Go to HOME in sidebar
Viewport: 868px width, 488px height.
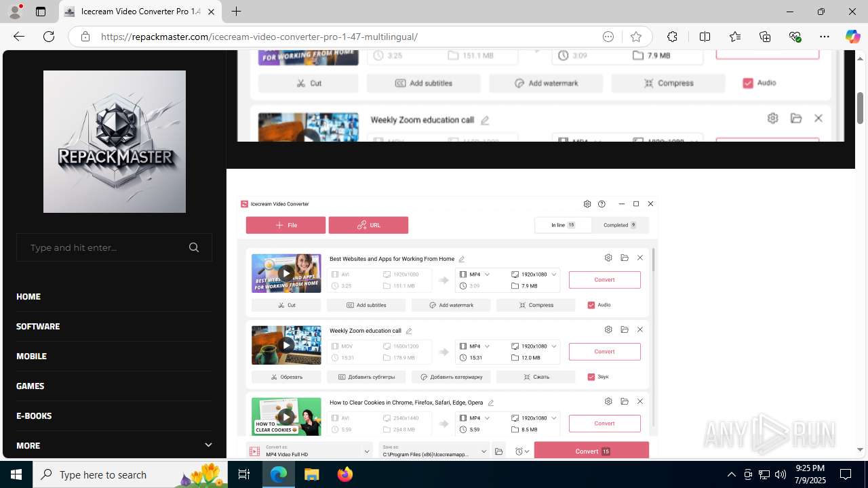coord(28,296)
